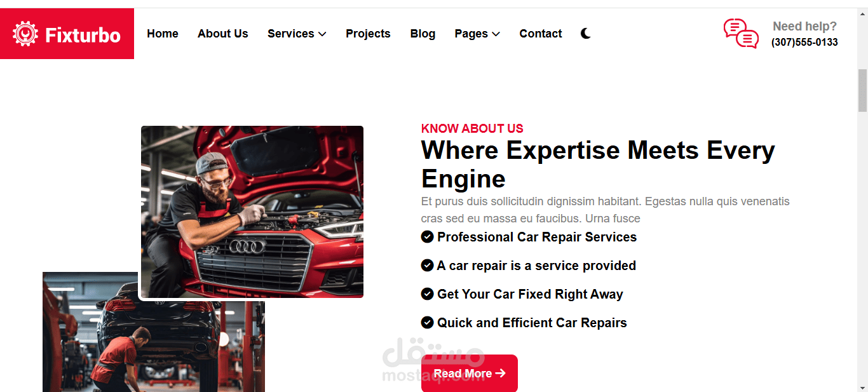Screen dimensions: 868x392
Task: Click the Read More button
Action: point(470,373)
